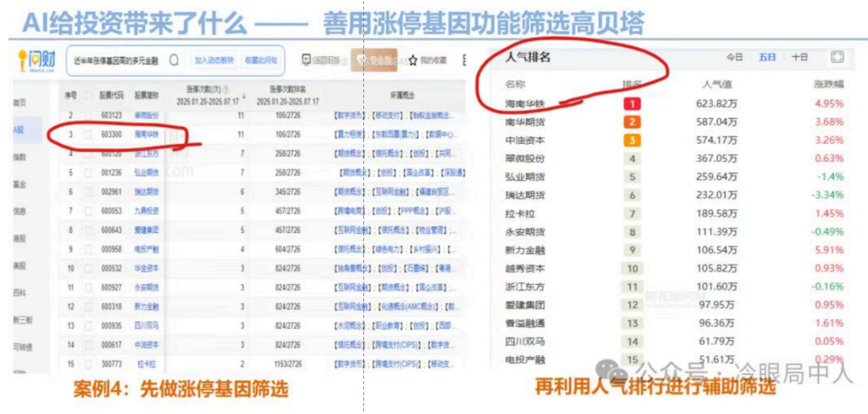Check the box for stock 600643
The image size is (868, 414).
[x=88, y=230]
